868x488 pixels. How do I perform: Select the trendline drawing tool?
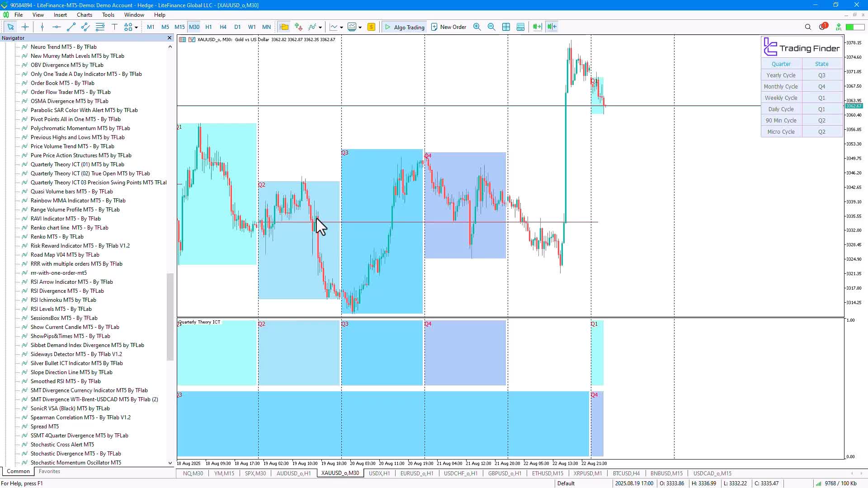71,27
